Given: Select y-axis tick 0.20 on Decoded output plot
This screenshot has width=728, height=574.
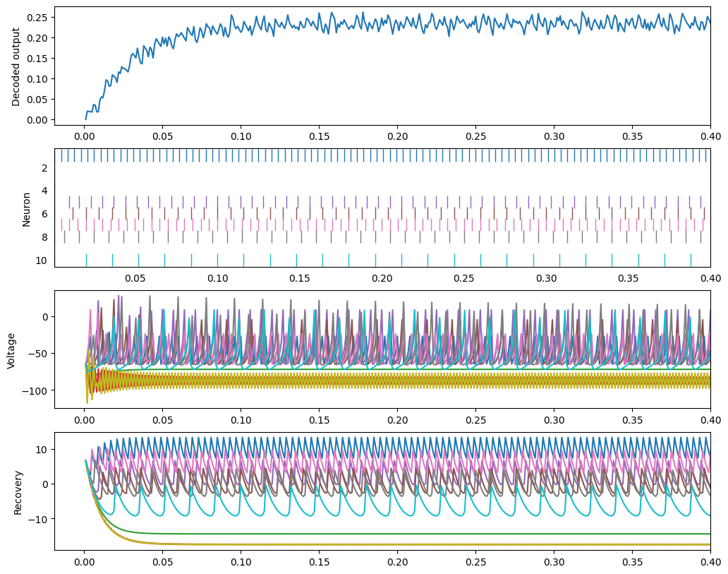Looking at the screenshot, I should pyautogui.click(x=37, y=38).
